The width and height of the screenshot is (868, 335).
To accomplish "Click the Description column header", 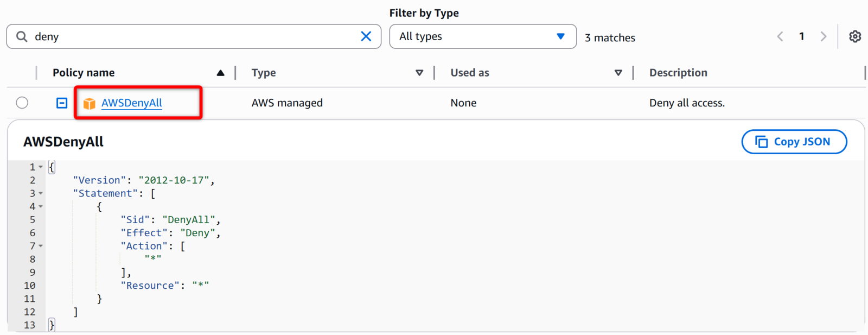I will pyautogui.click(x=678, y=73).
